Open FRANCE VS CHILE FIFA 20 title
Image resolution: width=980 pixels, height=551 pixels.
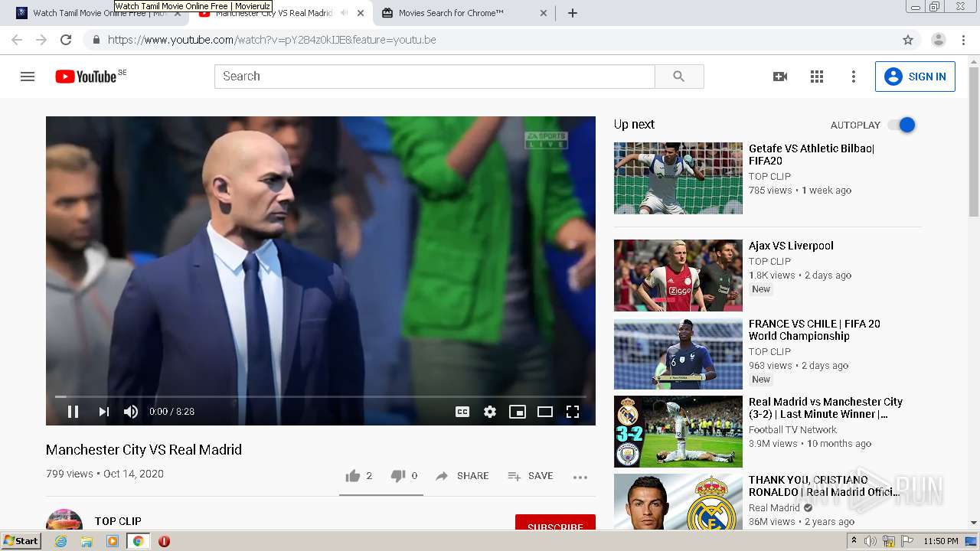coord(815,330)
